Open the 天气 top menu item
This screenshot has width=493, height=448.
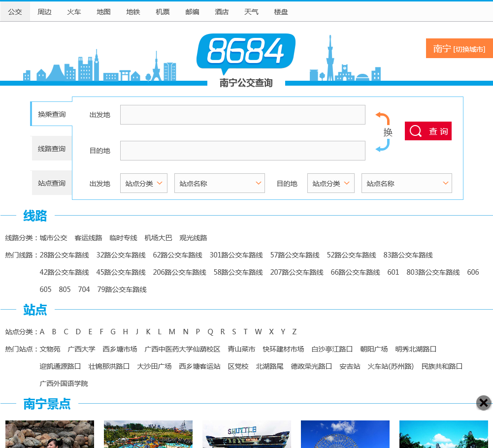click(x=251, y=12)
